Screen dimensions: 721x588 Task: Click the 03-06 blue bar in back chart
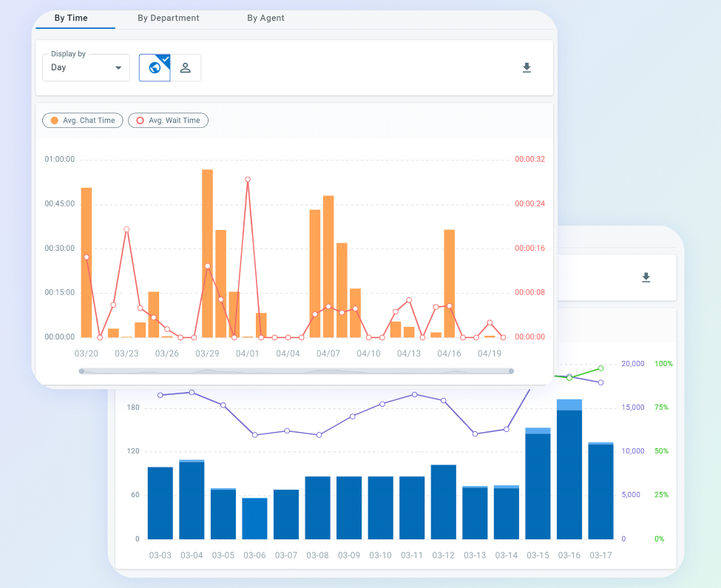point(254,518)
